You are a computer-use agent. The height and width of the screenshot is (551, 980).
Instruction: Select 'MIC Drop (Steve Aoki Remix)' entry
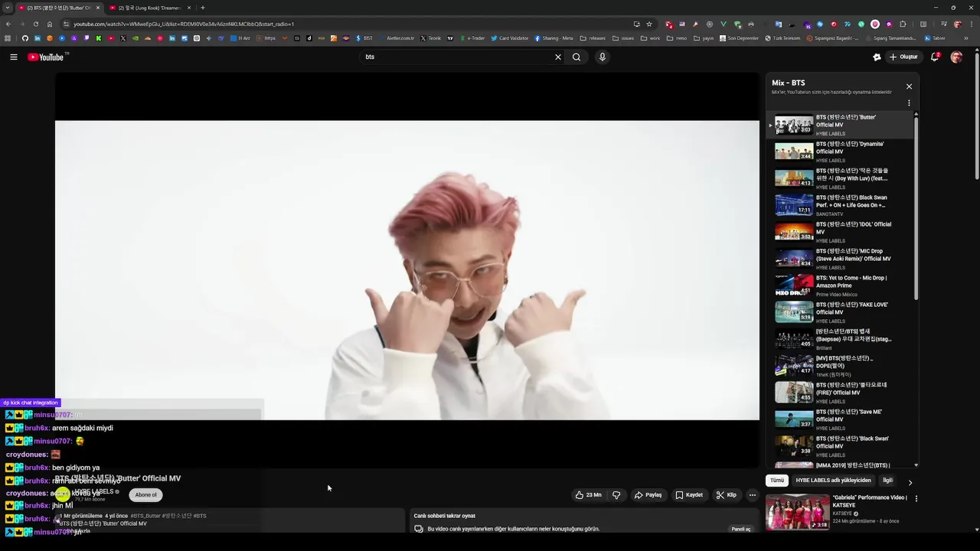tap(841, 259)
